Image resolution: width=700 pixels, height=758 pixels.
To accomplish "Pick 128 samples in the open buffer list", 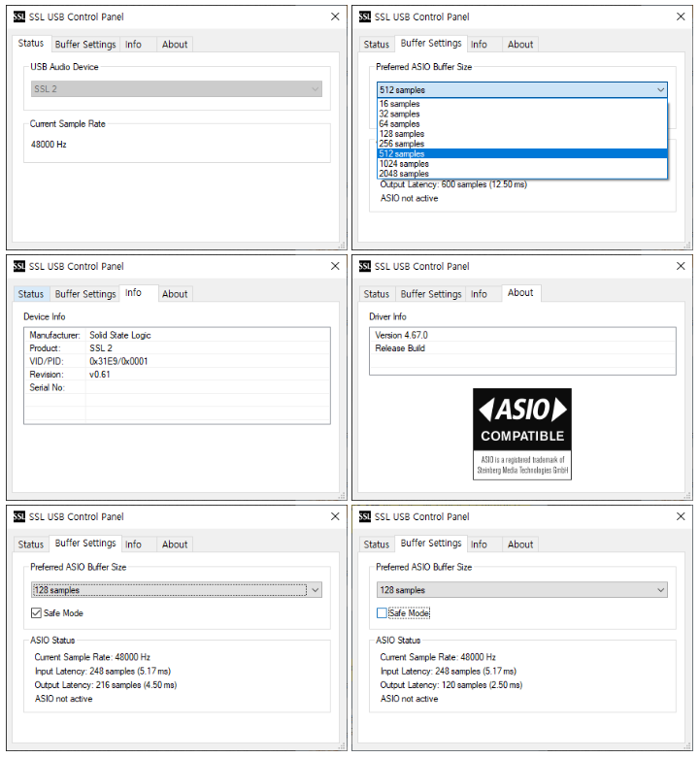I will point(522,134).
